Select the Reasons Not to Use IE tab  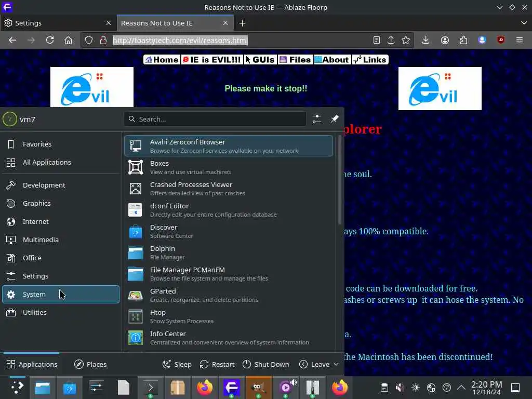(175, 23)
